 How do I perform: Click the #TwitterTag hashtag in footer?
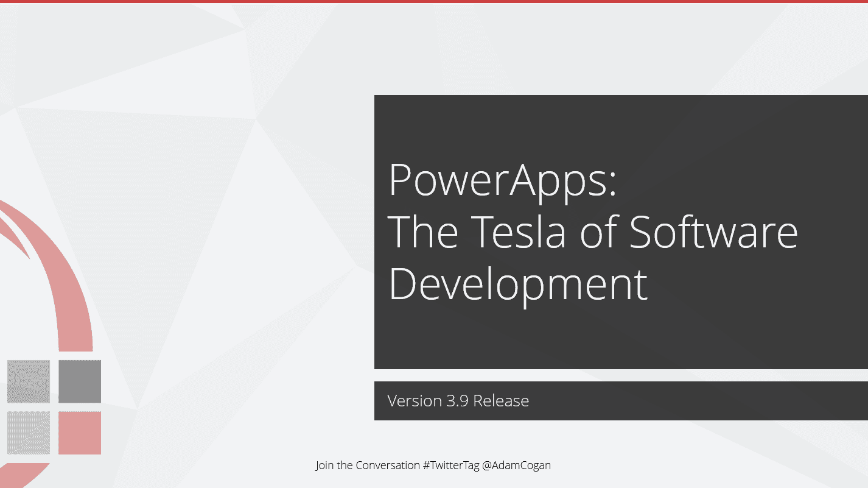(450, 465)
